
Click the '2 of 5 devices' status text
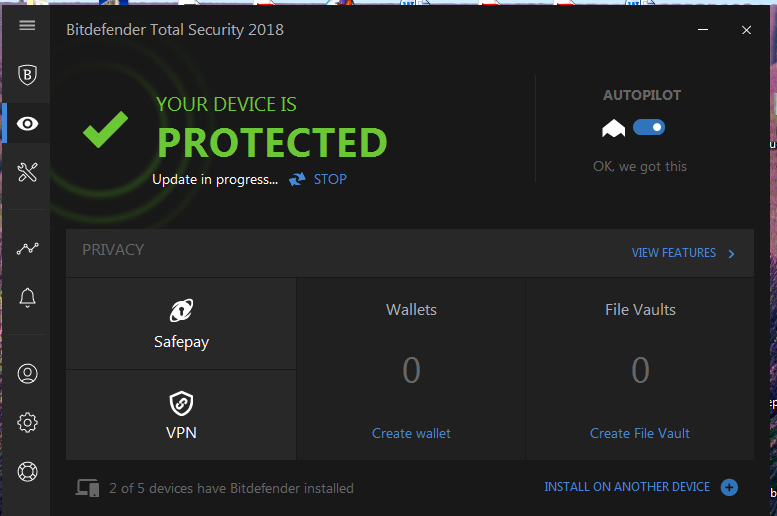pyautogui.click(x=231, y=488)
